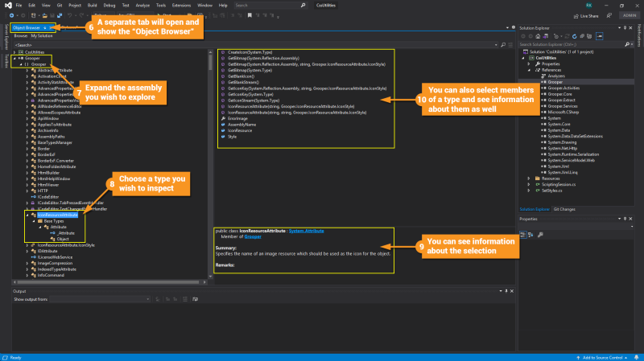Switch to the Git Changes tab
644x361 pixels.
point(563,209)
